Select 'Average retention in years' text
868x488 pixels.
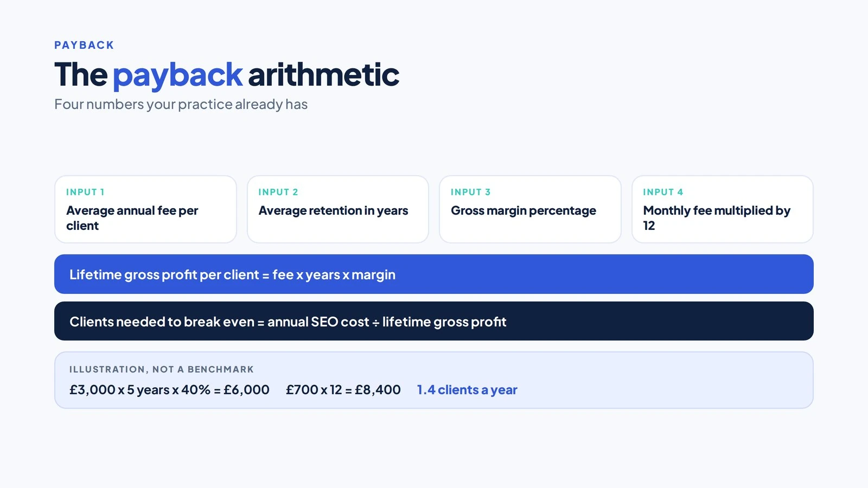coord(333,210)
